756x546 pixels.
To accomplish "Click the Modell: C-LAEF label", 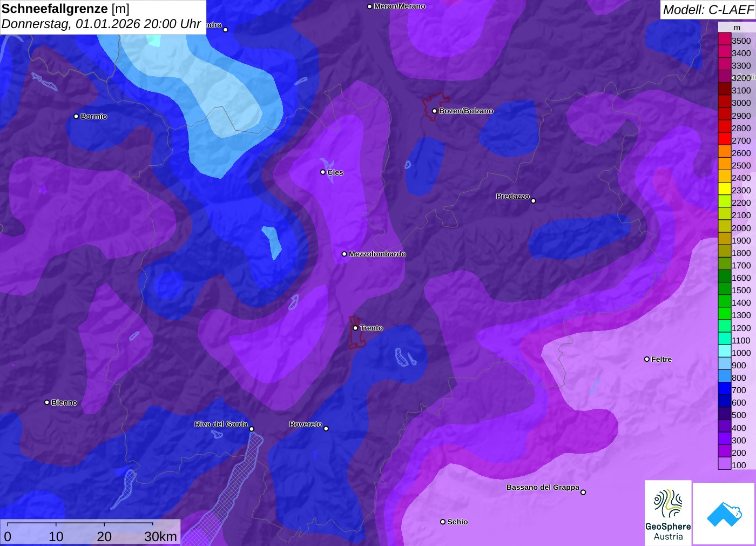I will (x=708, y=10).
